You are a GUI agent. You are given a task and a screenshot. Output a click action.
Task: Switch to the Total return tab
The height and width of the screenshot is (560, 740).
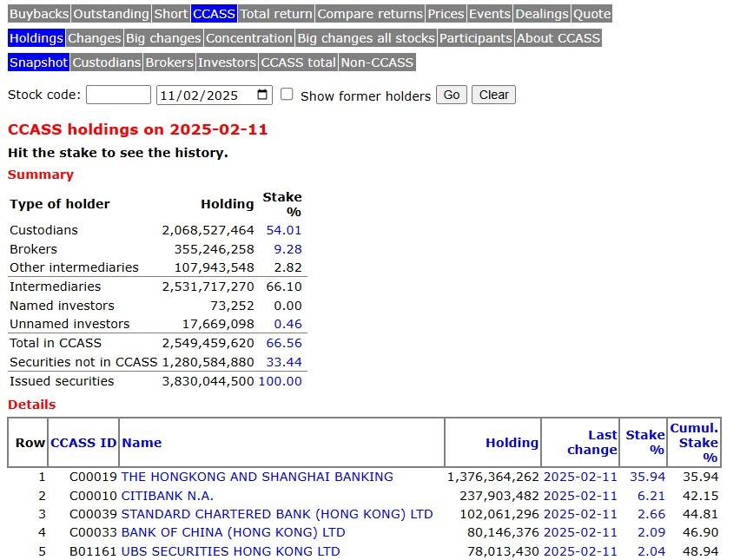275,14
